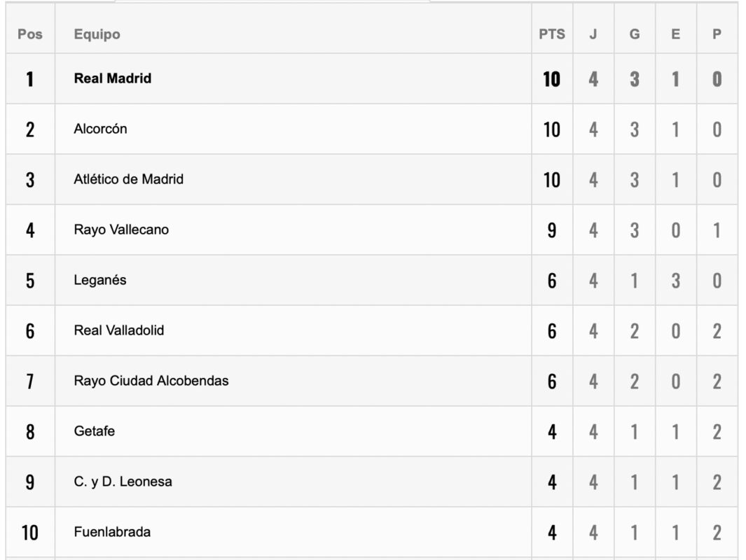This screenshot has width=746, height=560.
Task: Open the Getafe team entry
Action: pyautogui.click(x=94, y=431)
